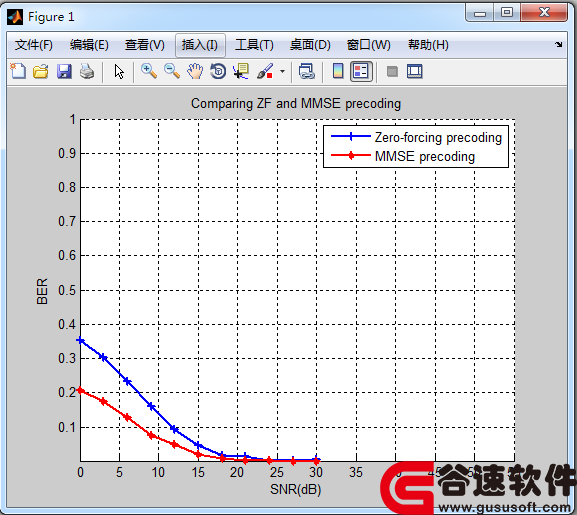Click the x-axis tick label 20
577x515 pixels.
pos(237,472)
